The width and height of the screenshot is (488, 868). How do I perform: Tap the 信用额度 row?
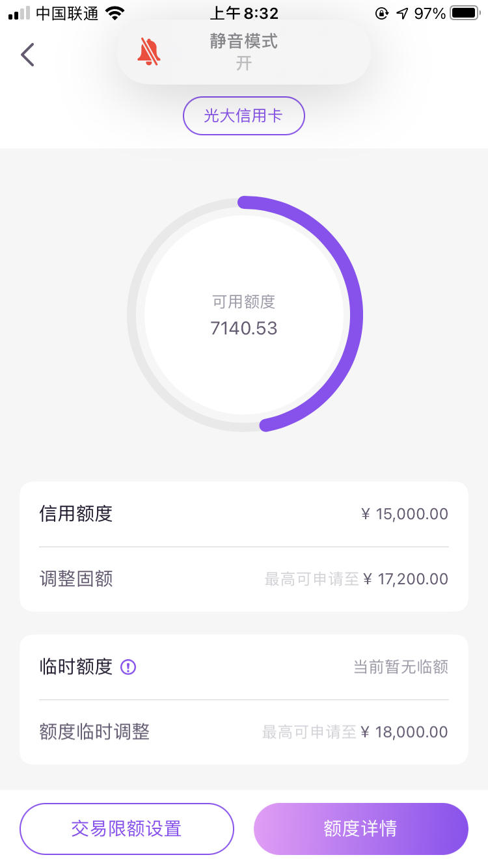click(x=244, y=514)
